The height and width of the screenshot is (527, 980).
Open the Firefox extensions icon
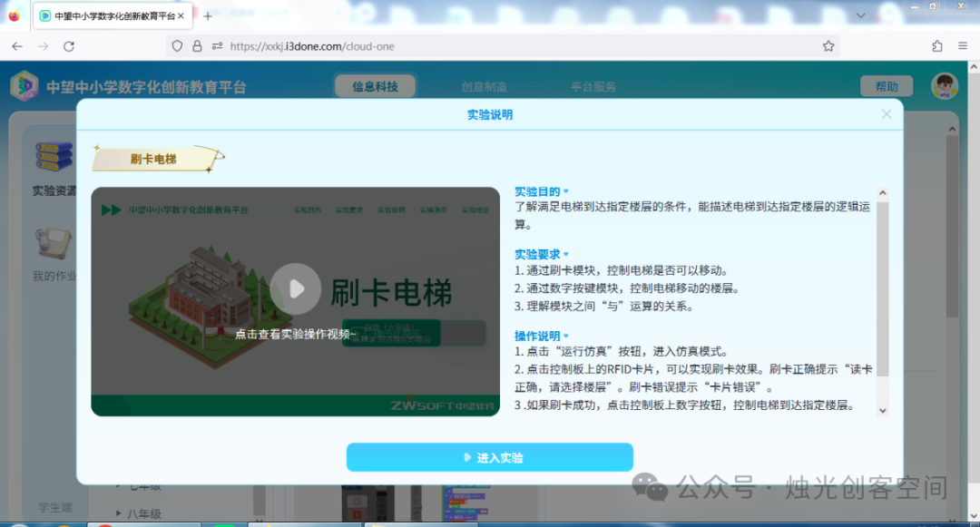click(x=936, y=46)
